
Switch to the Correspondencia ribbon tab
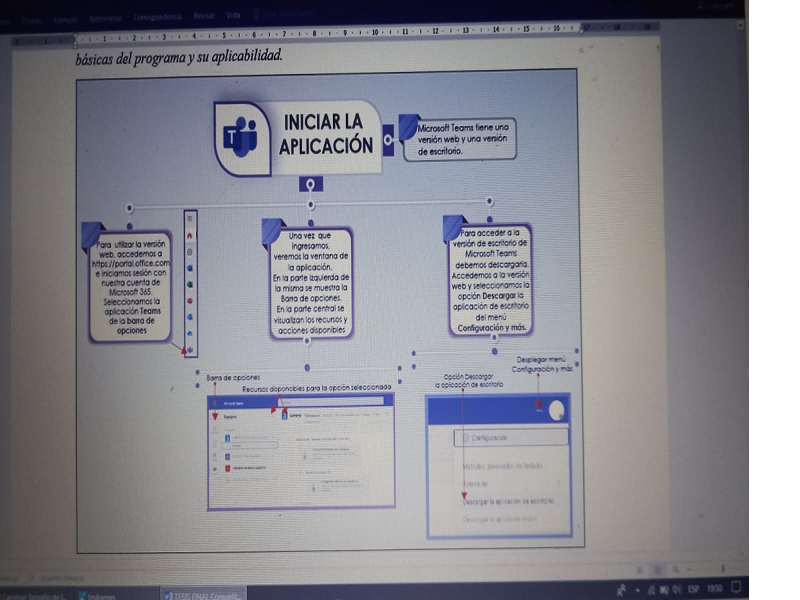point(158,17)
